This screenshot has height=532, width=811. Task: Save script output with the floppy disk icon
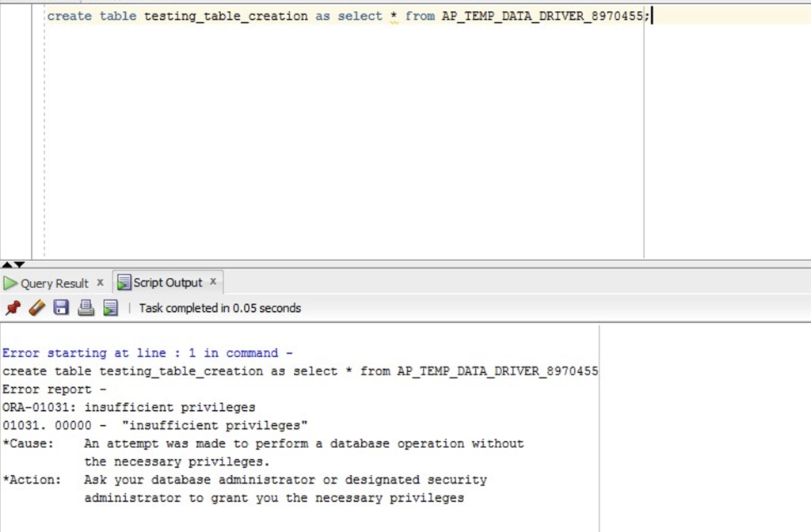tap(62, 308)
